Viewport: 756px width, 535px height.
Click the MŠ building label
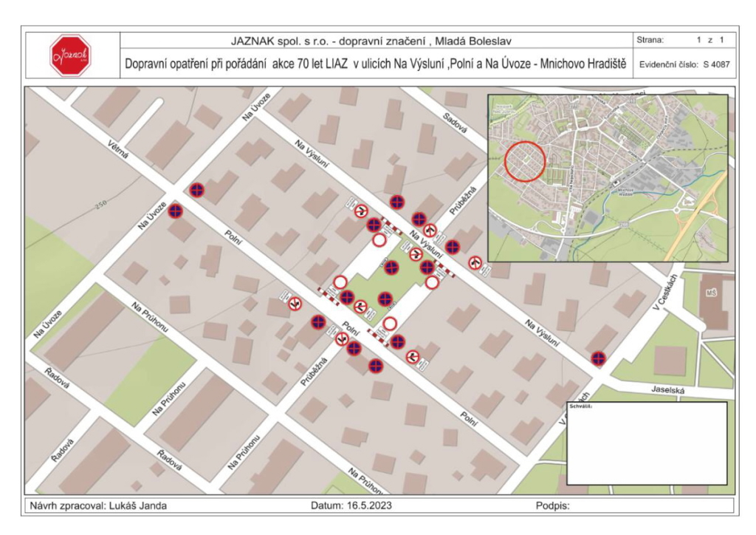[x=711, y=293]
